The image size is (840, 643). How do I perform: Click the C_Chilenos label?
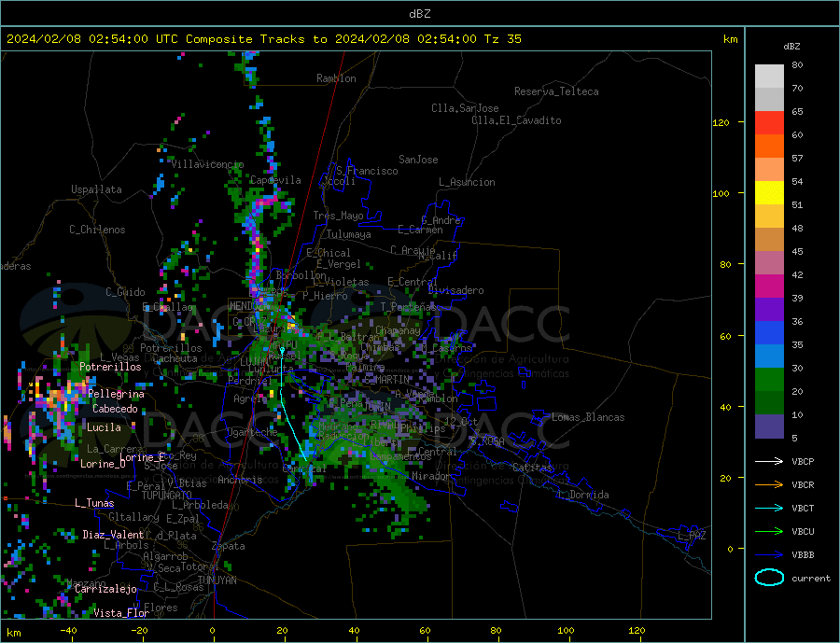pyautogui.click(x=97, y=230)
